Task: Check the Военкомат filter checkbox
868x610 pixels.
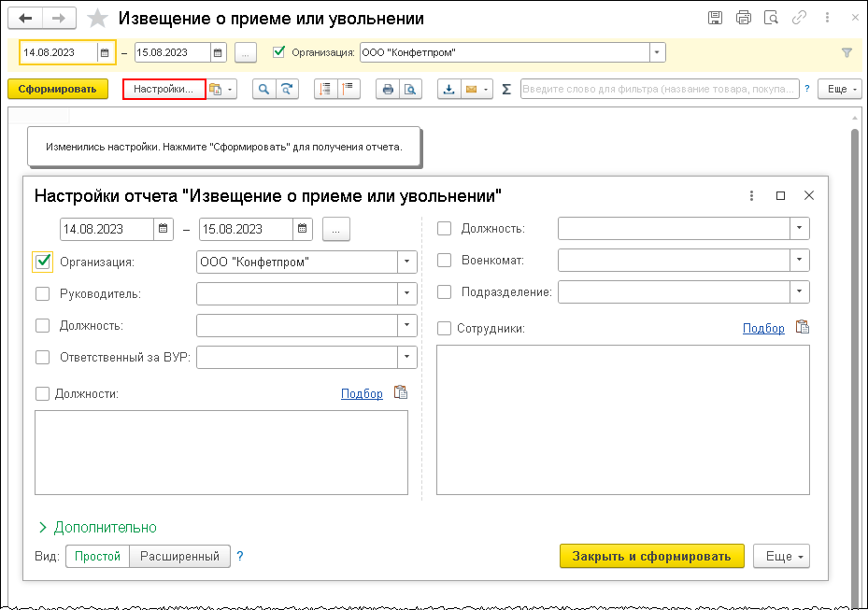Action: click(x=444, y=260)
